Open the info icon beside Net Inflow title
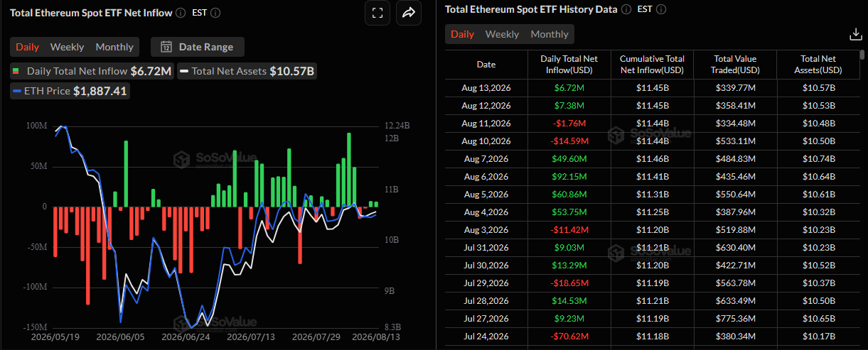This screenshot has height=350, width=868. (181, 13)
